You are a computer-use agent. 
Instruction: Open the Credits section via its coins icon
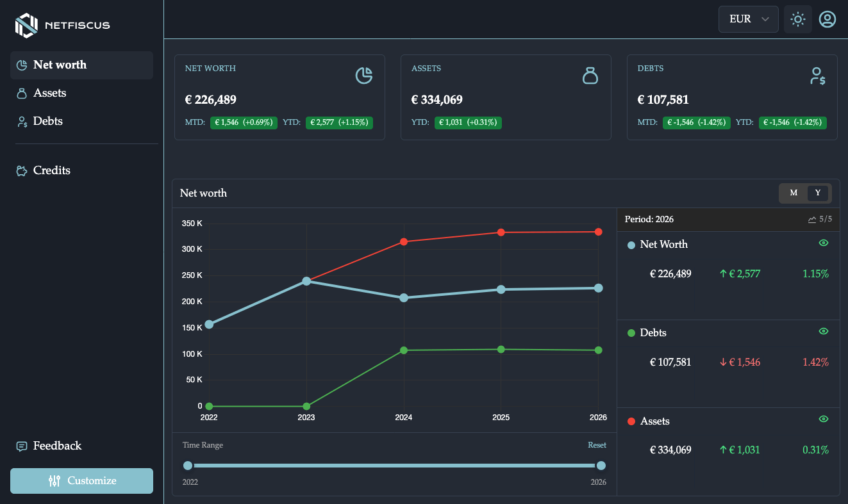point(22,170)
